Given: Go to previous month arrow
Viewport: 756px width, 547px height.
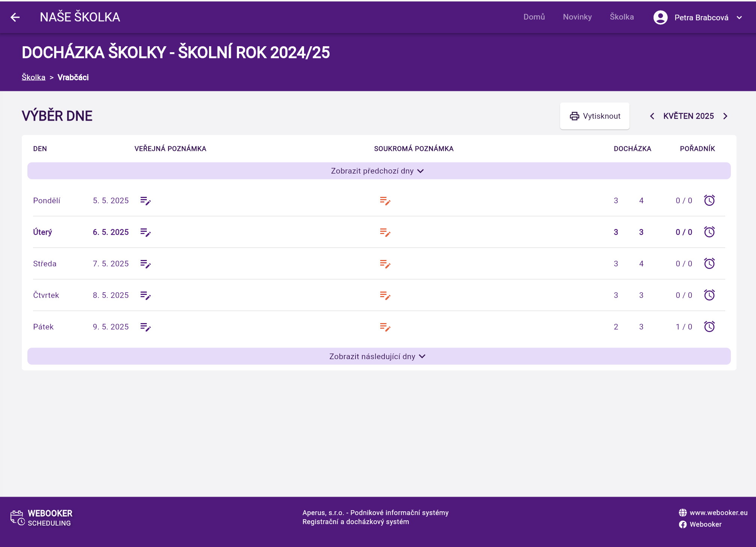Looking at the screenshot, I should click(652, 116).
